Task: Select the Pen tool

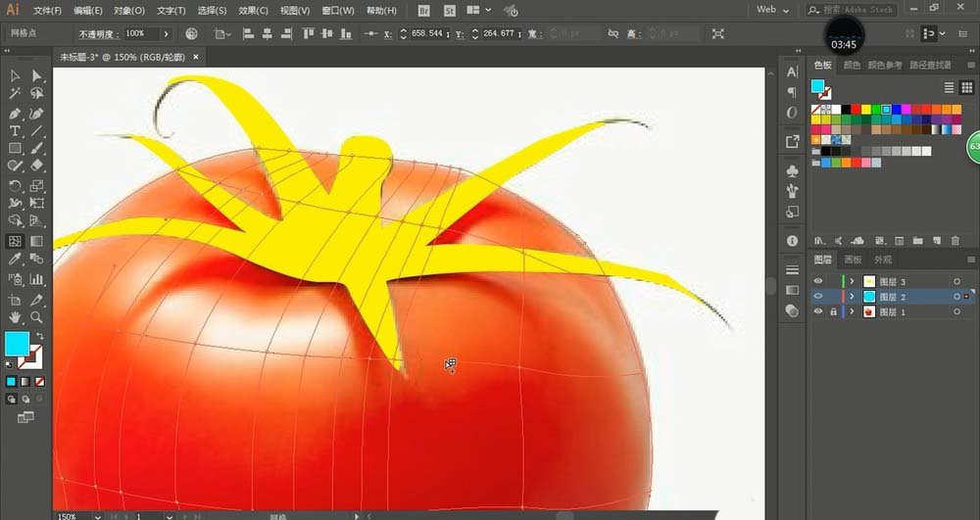Action: [15, 114]
